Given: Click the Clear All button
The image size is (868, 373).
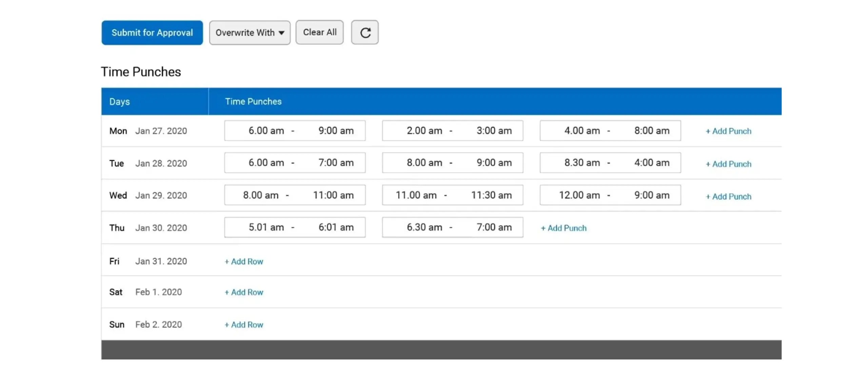Looking at the screenshot, I should [319, 32].
